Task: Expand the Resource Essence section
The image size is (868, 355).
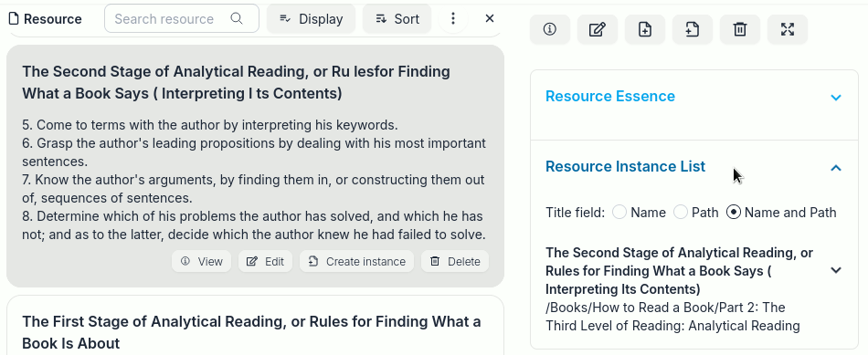Action: tap(836, 98)
